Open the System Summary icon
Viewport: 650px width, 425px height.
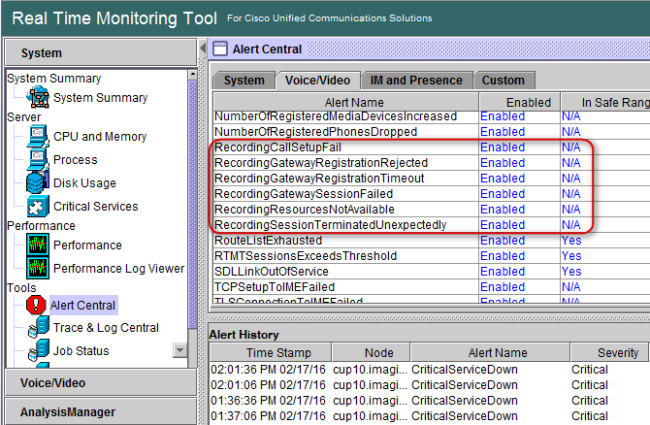click(39, 98)
